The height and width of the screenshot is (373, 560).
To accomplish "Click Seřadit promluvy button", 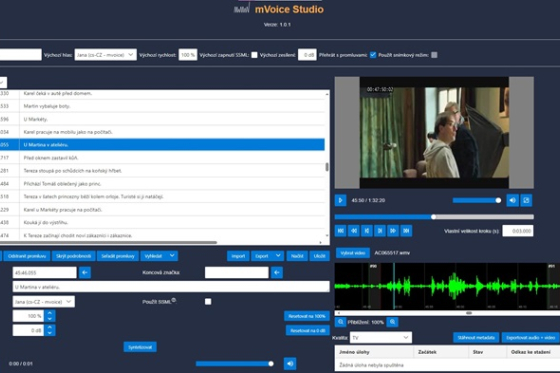I will point(118,256).
